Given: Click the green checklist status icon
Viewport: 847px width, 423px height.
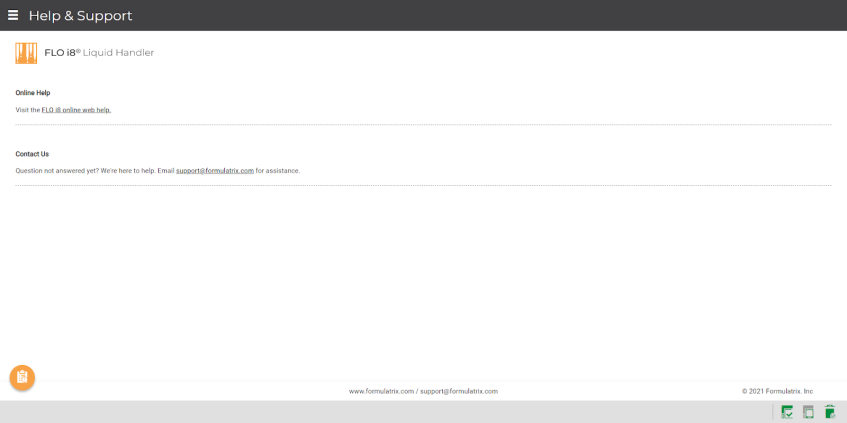Looking at the screenshot, I should pos(787,412).
